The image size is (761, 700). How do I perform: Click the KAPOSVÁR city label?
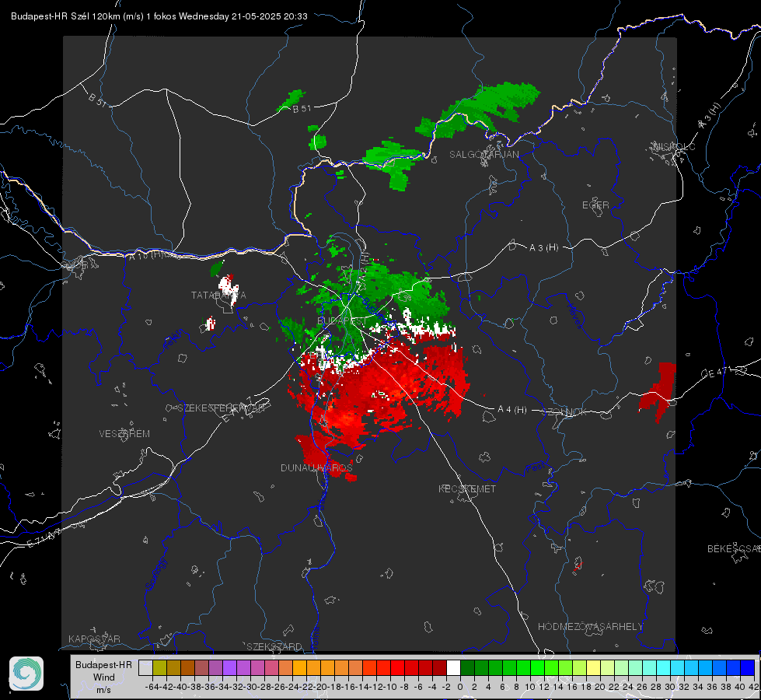coord(94,639)
